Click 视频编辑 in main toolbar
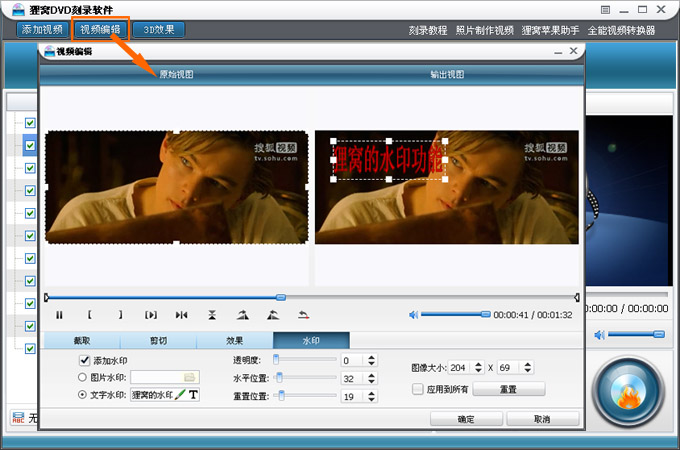This screenshot has width=680, height=450. [100, 29]
